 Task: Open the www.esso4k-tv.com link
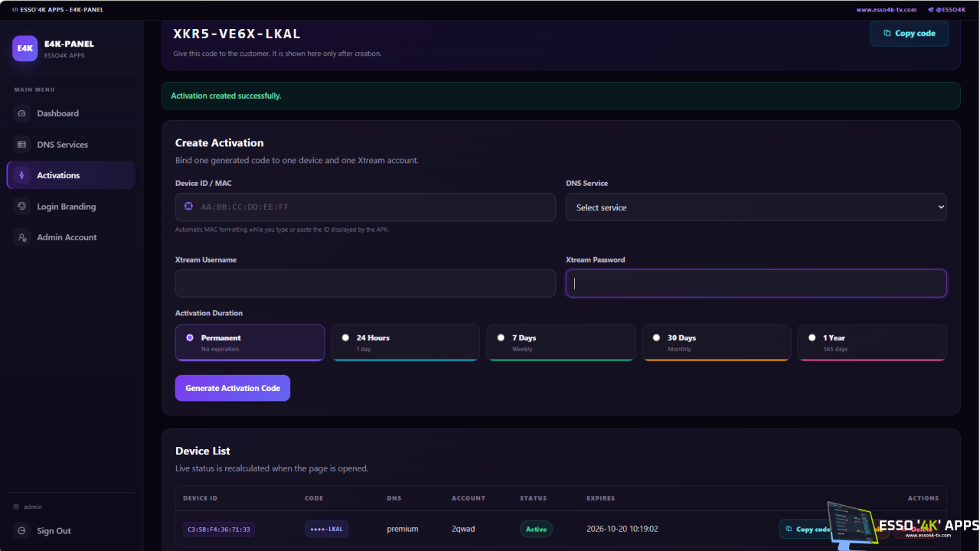click(886, 10)
